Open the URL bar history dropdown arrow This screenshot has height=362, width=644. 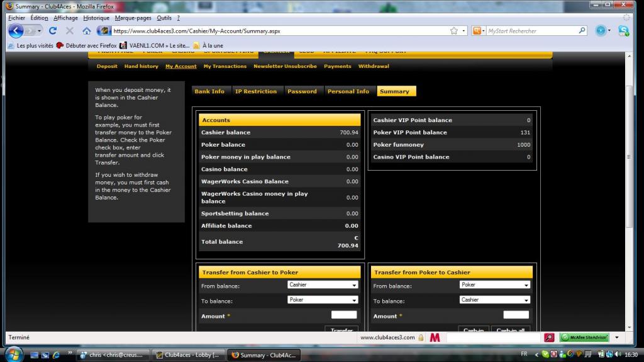pyautogui.click(x=464, y=31)
